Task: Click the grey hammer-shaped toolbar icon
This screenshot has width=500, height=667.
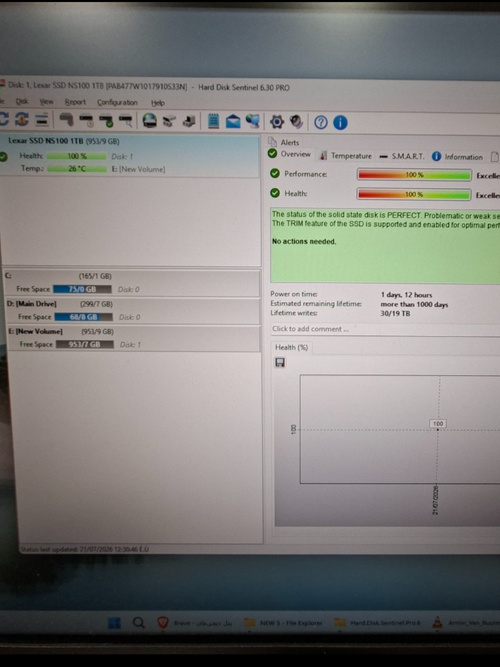Action: pos(66,120)
